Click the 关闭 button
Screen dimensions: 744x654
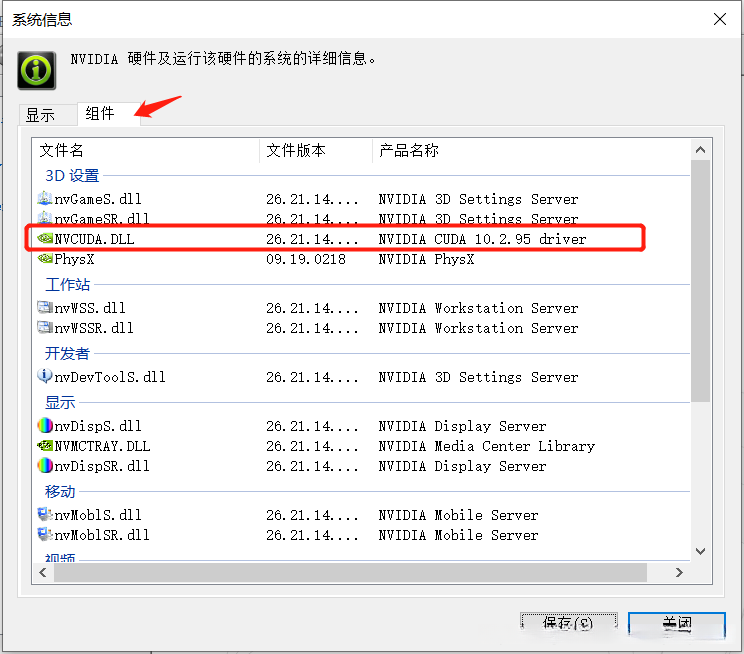[677, 623]
